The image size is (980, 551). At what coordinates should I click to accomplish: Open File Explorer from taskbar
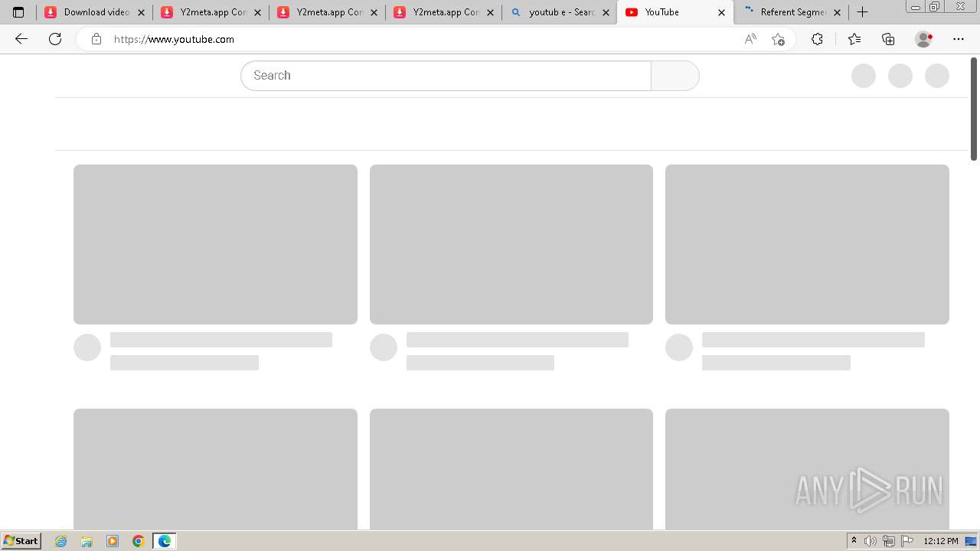tap(87, 541)
